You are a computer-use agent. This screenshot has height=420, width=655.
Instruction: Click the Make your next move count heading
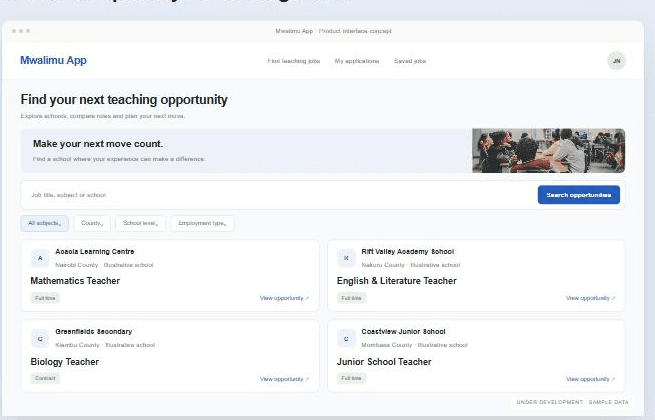(98, 144)
